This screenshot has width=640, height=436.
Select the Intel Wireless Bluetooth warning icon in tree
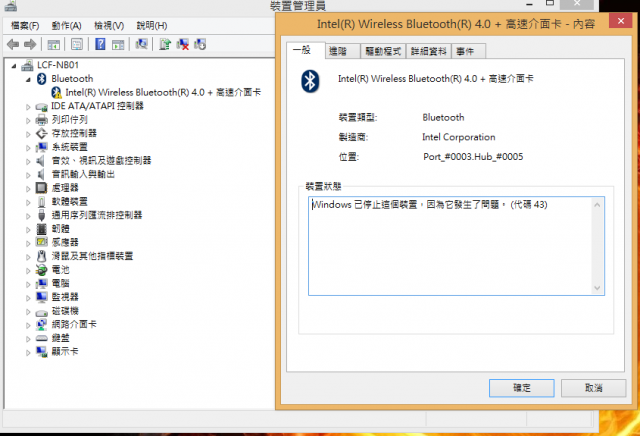tap(56, 93)
